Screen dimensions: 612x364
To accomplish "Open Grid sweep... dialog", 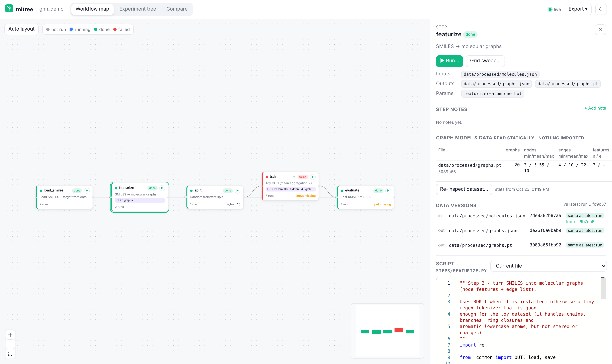I will pyautogui.click(x=485, y=61).
